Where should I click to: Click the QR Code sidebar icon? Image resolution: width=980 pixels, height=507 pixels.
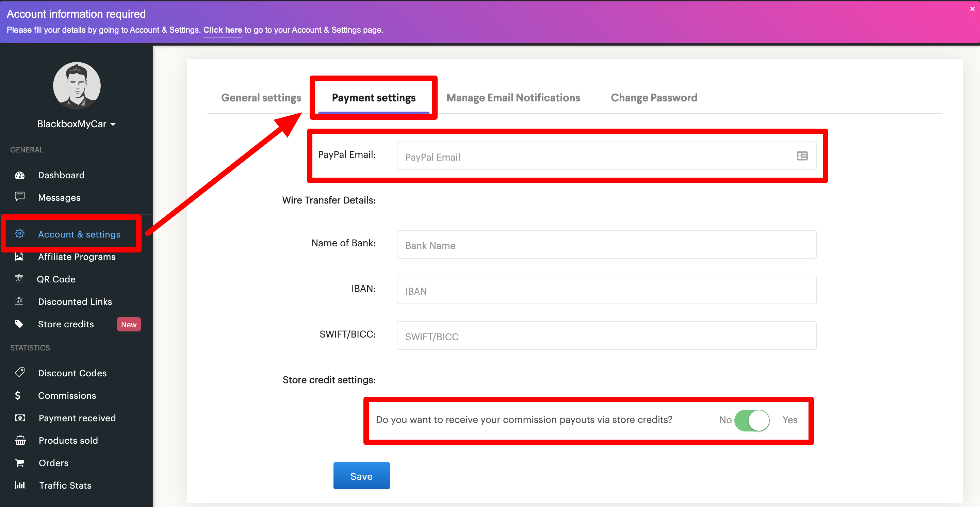point(19,279)
